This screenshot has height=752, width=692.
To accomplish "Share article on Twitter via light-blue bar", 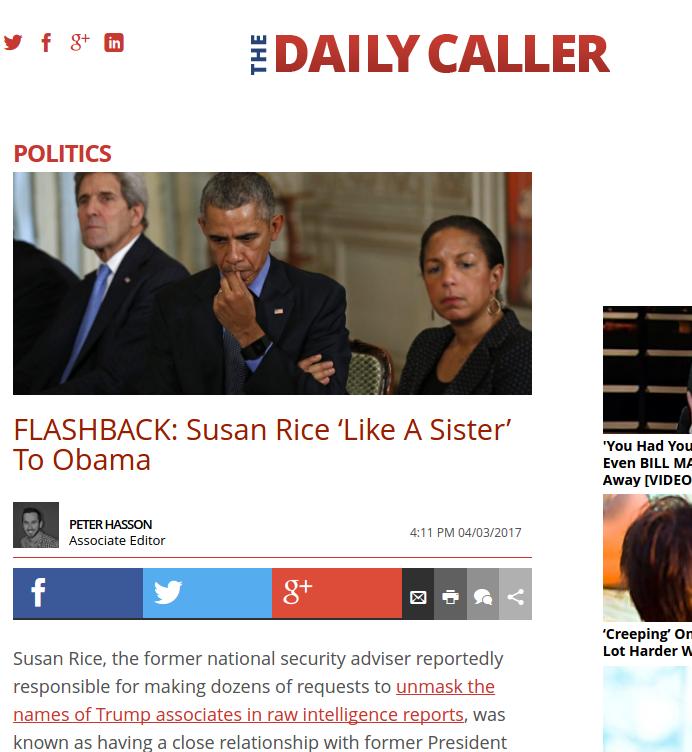I will 207,594.
